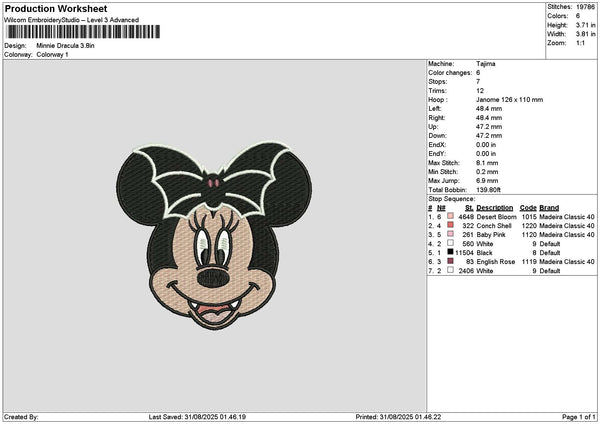Click the Zoom value "1:1"

point(580,43)
